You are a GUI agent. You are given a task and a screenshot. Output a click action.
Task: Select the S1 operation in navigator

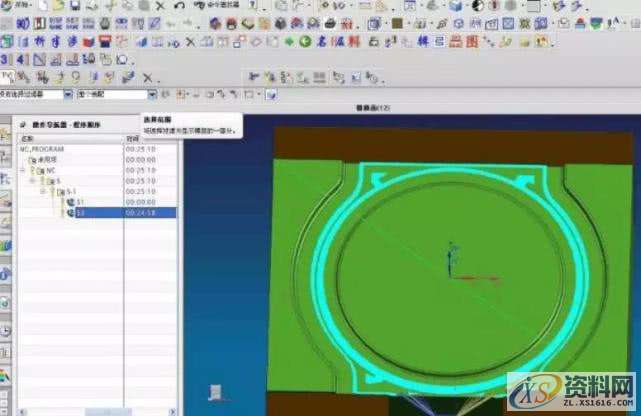(80, 201)
